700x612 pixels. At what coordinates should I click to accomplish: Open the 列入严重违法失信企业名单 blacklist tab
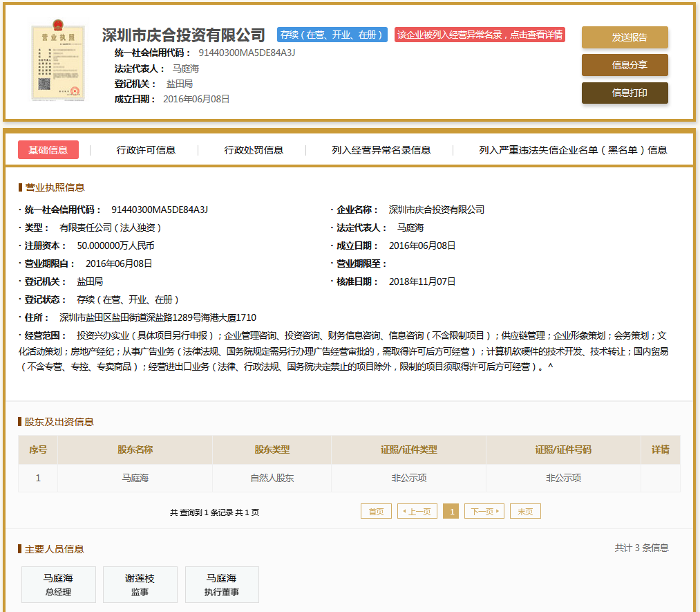pyautogui.click(x=573, y=150)
